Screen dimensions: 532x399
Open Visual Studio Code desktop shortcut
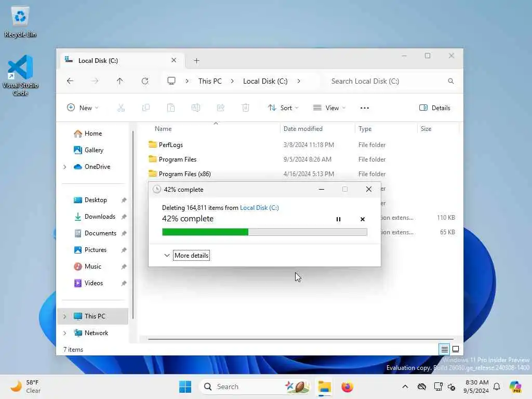click(20, 75)
